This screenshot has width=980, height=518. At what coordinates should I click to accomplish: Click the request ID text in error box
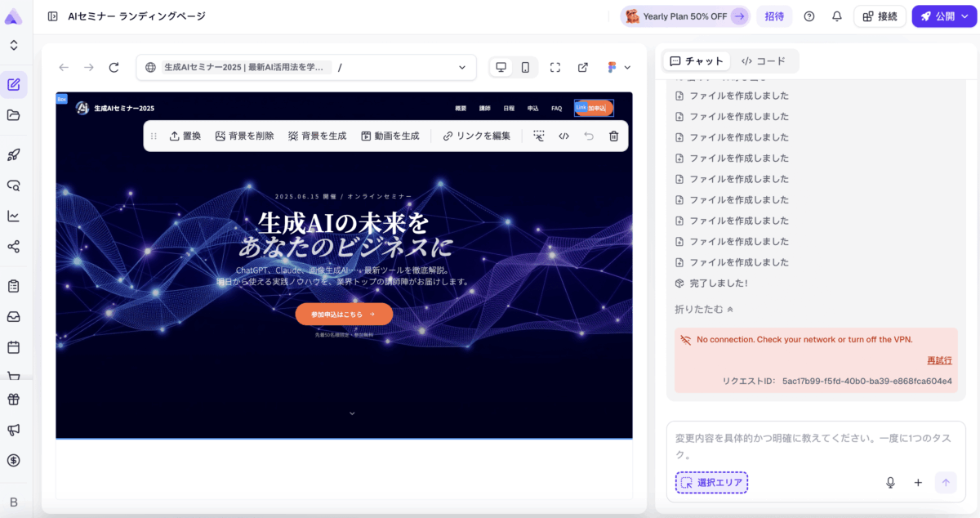click(x=837, y=381)
